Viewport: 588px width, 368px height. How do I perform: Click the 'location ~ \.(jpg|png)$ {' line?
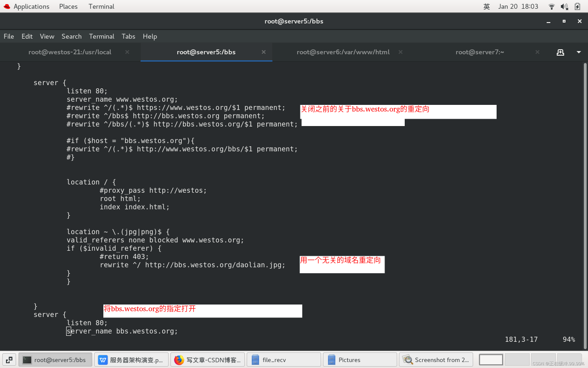coord(118,232)
